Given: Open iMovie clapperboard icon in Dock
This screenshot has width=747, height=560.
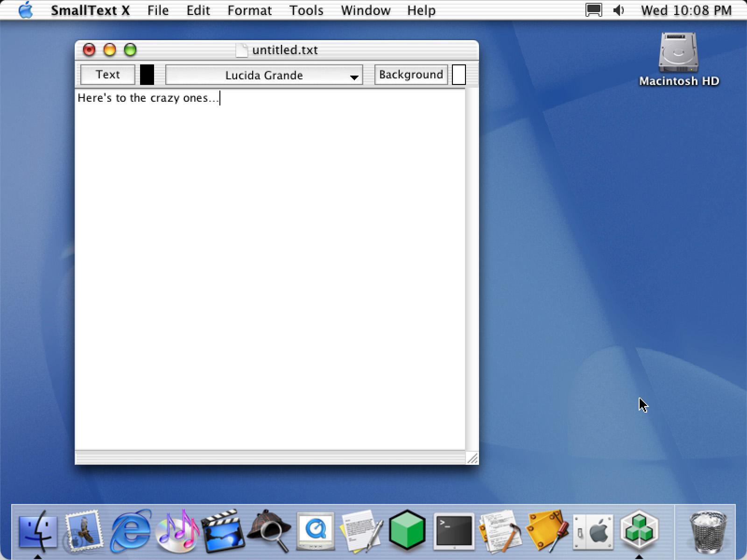Looking at the screenshot, I should 223,531.
